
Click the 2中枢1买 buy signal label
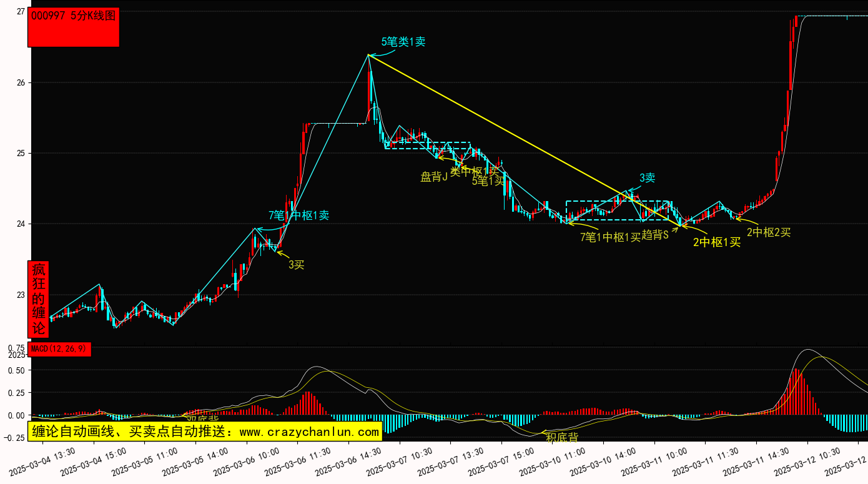[716, 242]
